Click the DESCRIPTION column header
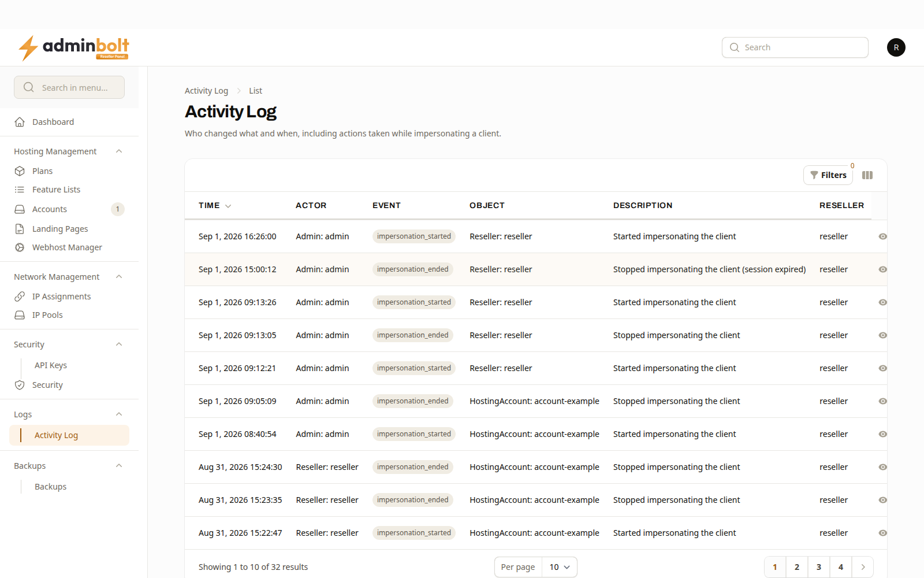The width and height of the screenshot is (924, 578). tap(643, 205)
